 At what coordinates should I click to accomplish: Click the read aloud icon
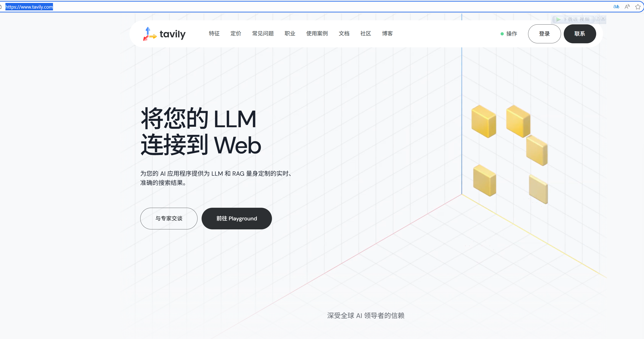tap(627, 7)
